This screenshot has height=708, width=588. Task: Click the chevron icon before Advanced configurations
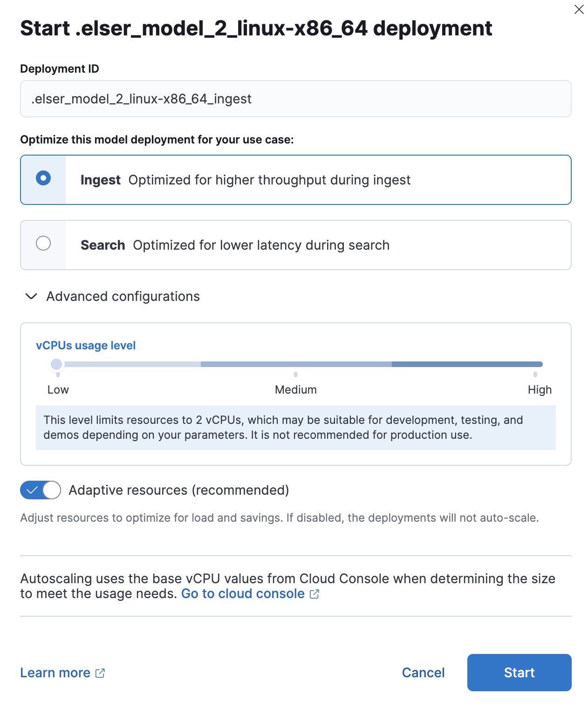click(30, 297)
